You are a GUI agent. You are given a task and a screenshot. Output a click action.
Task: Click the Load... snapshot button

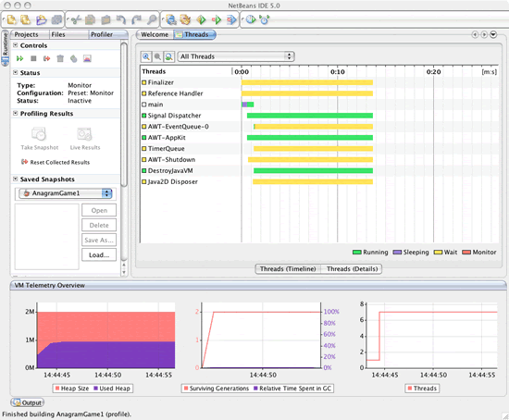(x=99, y=255)
